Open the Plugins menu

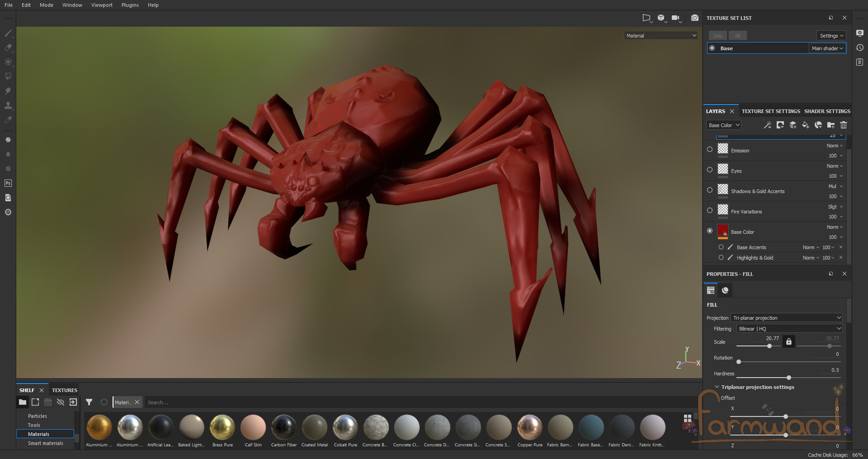click(130, 5)
